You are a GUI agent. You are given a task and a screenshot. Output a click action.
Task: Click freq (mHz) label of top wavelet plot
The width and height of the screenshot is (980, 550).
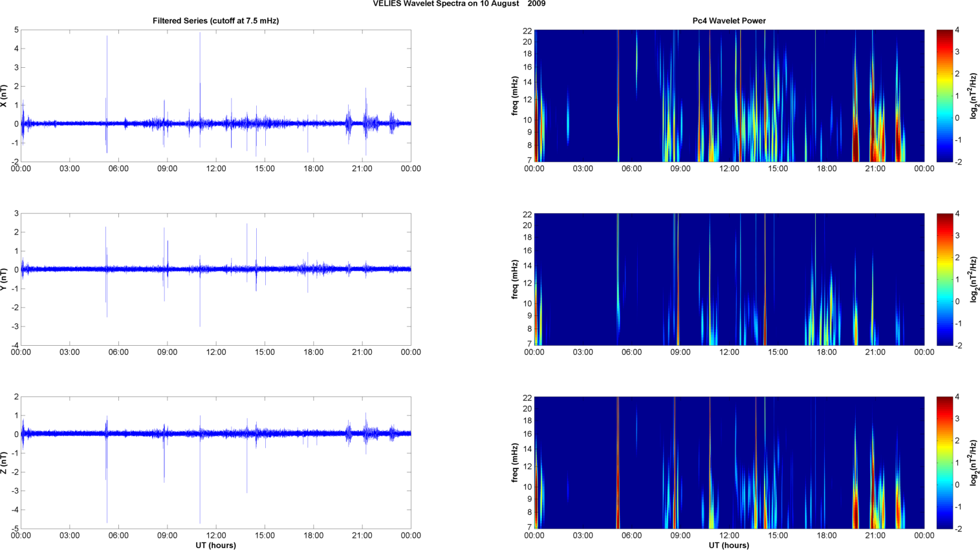515,96
